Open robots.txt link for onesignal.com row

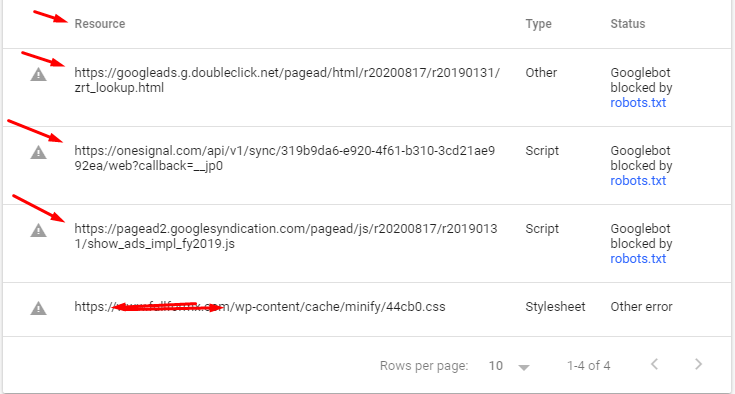(x=638, y=181)
